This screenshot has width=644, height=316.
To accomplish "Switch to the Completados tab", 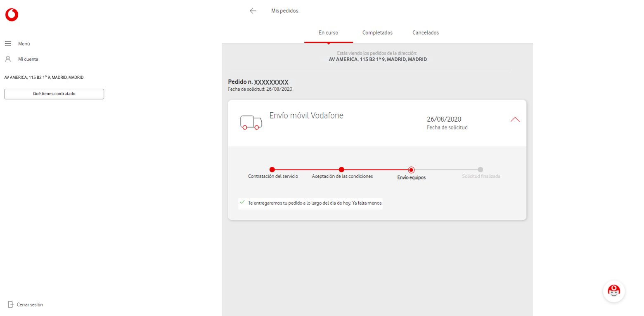I will coord(377,33).
